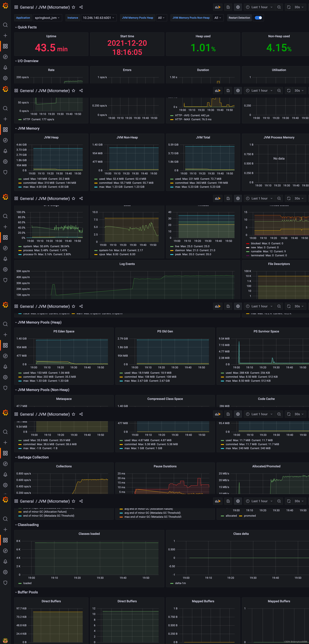
Task: Open the springboot_jvm Application dropdown
Action: [48, 18]
